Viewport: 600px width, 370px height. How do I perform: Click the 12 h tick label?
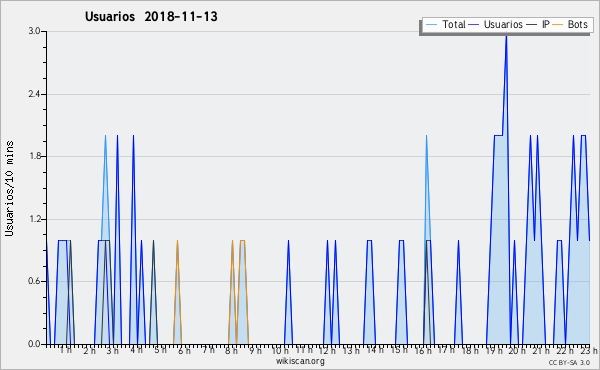click(x=328, y=351)
